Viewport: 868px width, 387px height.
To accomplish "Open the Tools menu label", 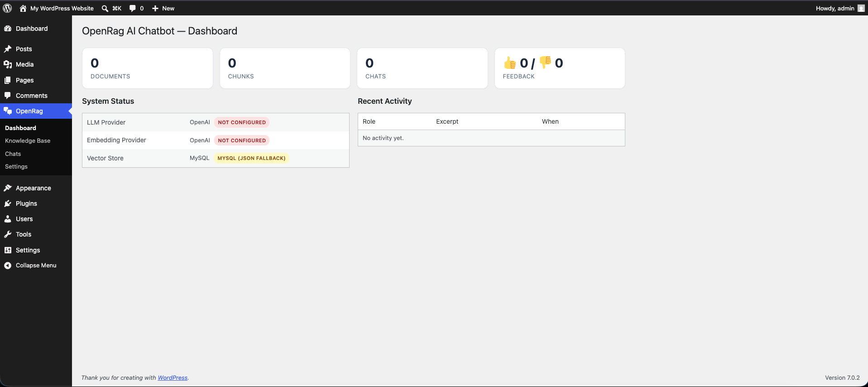I will coord(24,234).
